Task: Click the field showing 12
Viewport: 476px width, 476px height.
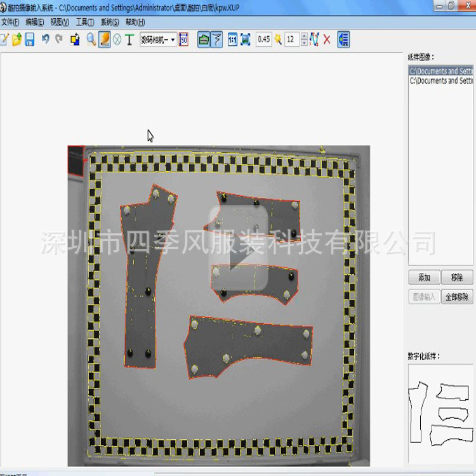Action: point(292,39)
